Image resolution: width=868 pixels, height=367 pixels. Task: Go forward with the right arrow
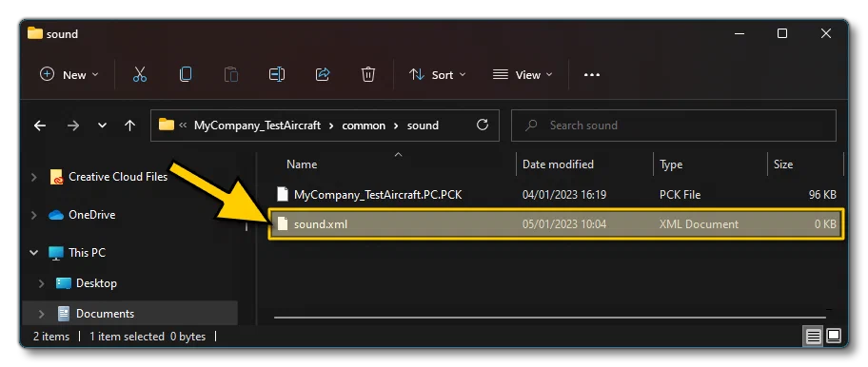click(x=73, y=126)
